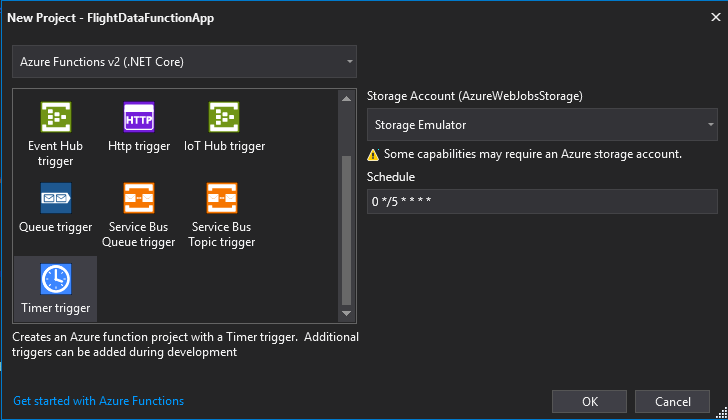
Task: Click the trigger list scroll up arrow
Action: coord(346,98)
